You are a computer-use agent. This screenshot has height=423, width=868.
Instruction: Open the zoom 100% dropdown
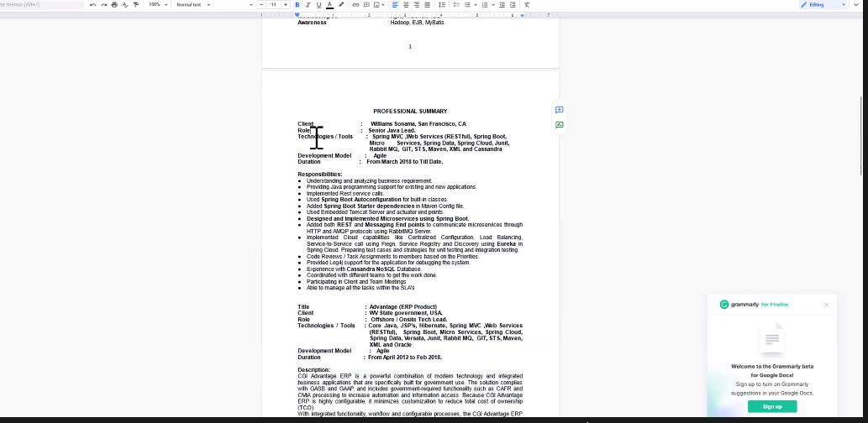pos(158,4)
